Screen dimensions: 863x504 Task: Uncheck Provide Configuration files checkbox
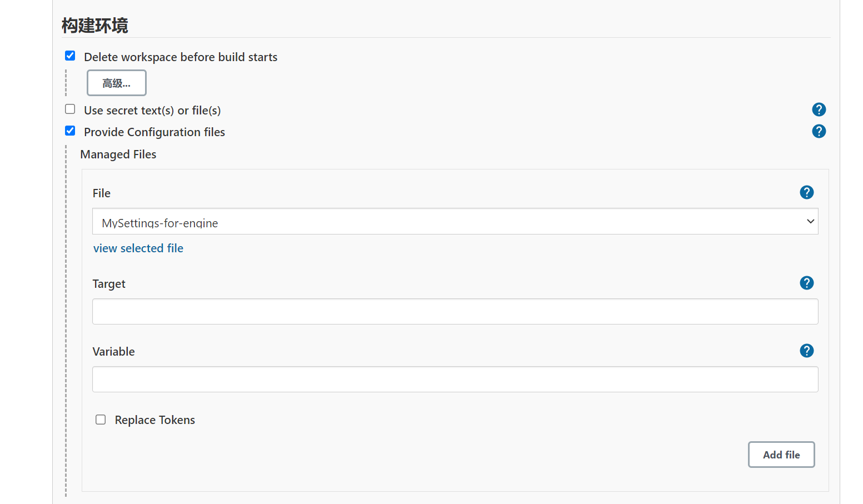(70, 131)
